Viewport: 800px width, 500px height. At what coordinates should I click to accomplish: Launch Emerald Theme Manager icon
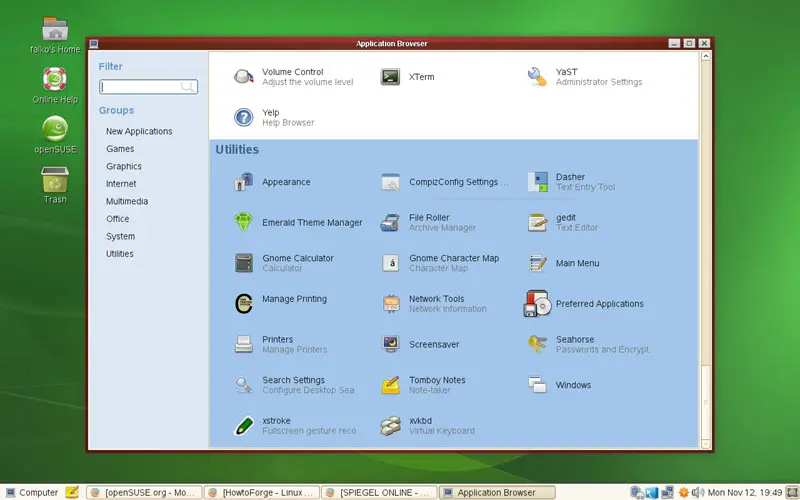243,222
